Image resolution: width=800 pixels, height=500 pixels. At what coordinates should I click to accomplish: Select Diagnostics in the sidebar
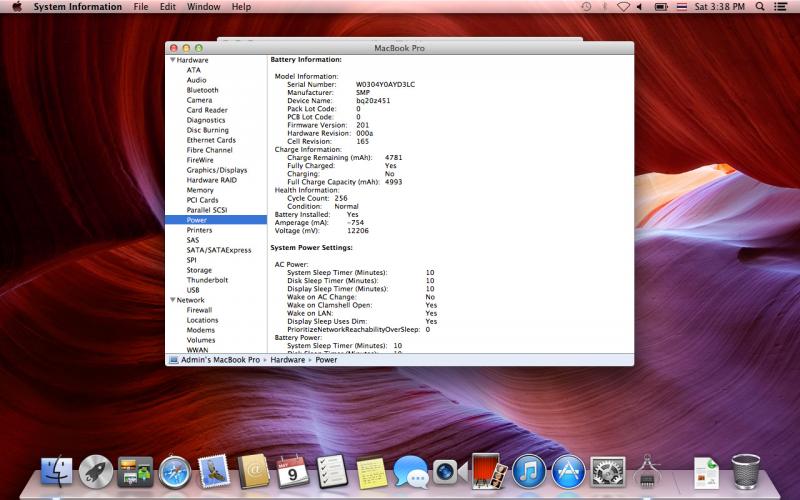point(206,120)
